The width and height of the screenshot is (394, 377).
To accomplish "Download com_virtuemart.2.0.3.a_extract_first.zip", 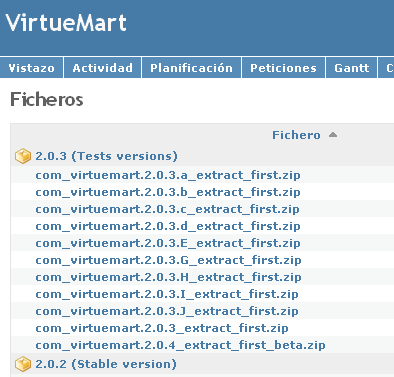I will (x=168, y=175).
